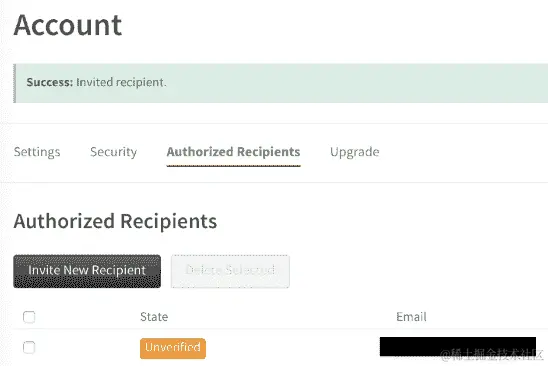
Task: Click the Email column header
Action: pos(411,317)
